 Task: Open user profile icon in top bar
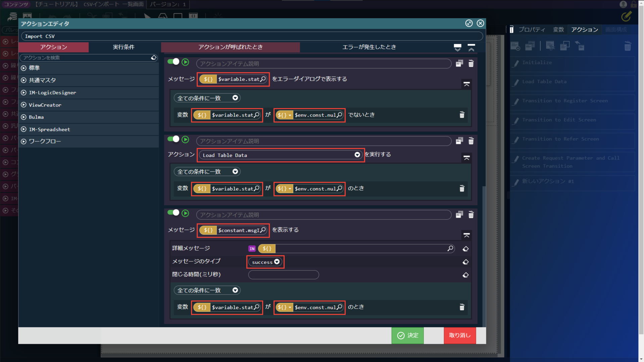coord(623,4)
